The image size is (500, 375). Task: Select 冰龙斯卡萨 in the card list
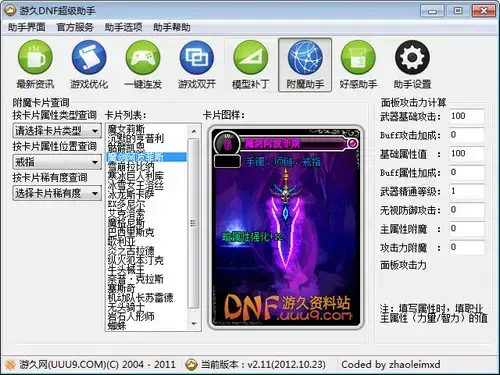tap(131, 194)
